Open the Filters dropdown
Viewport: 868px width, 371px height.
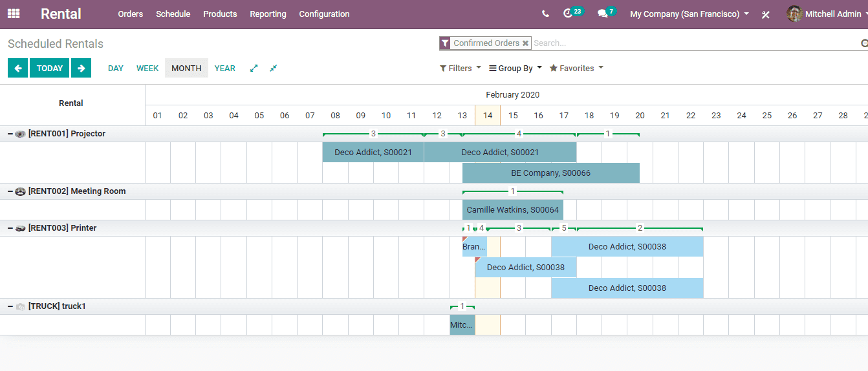click(461, 68)
